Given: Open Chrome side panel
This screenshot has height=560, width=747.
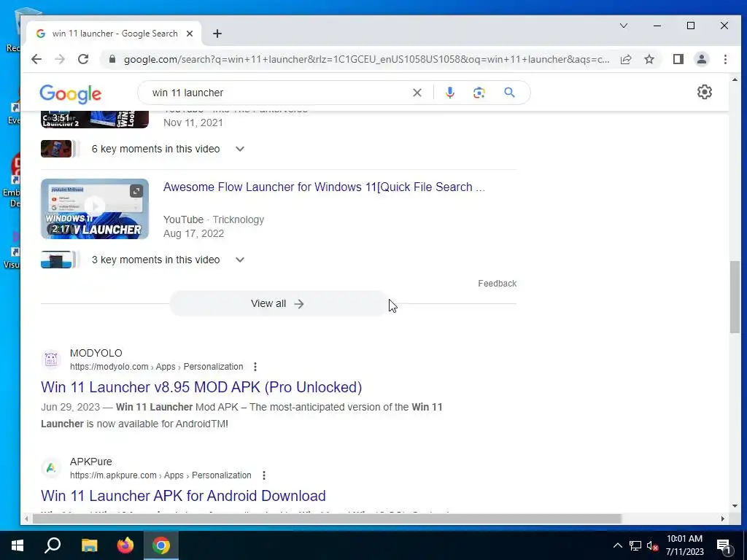Looking at the screenshot, I should 678,59.
